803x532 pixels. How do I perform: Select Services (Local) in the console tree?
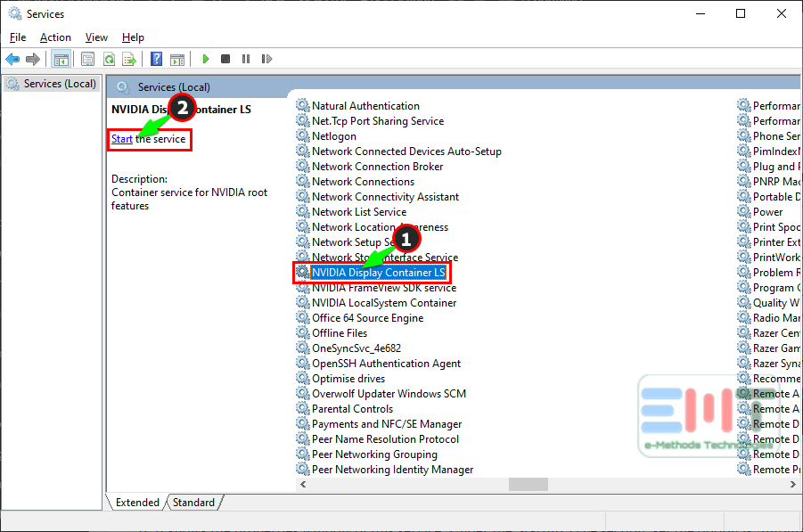point(59,84)
